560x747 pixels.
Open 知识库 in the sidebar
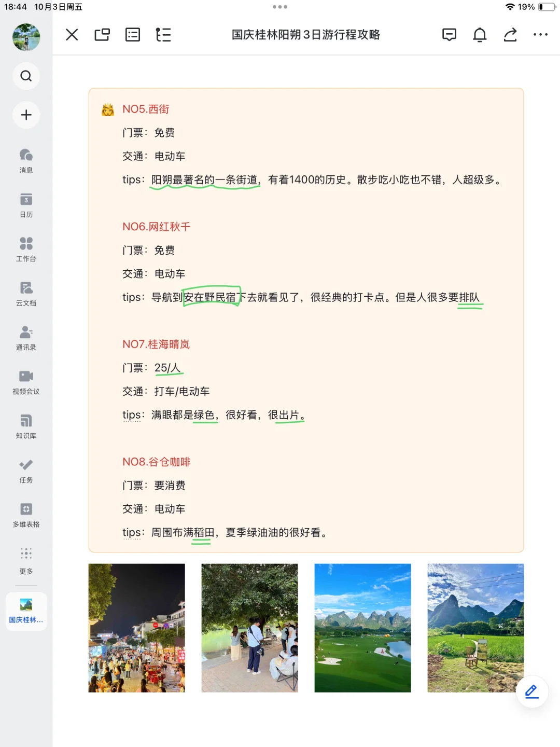pyautogui.click(x=26, y=426)
